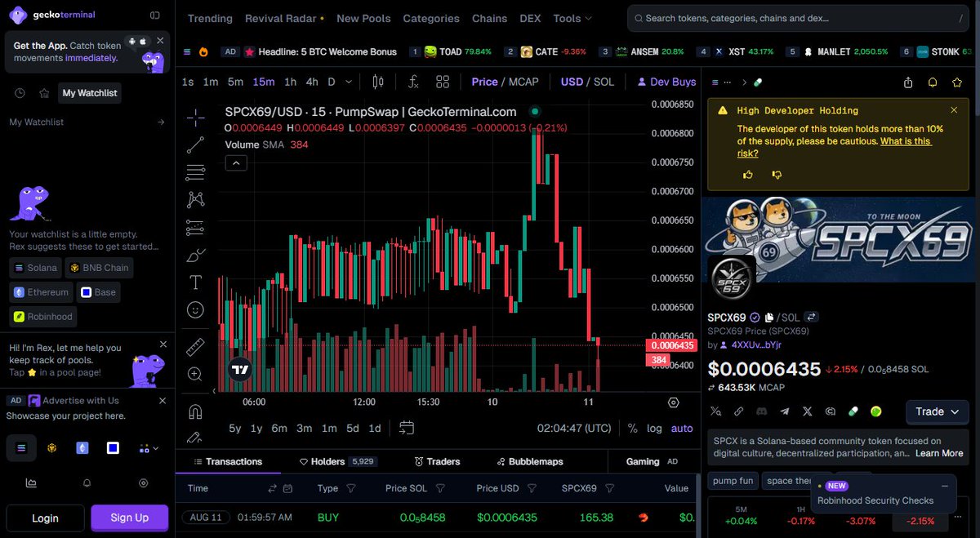
Task: Go to New Pools page
Action: point(363,18)
